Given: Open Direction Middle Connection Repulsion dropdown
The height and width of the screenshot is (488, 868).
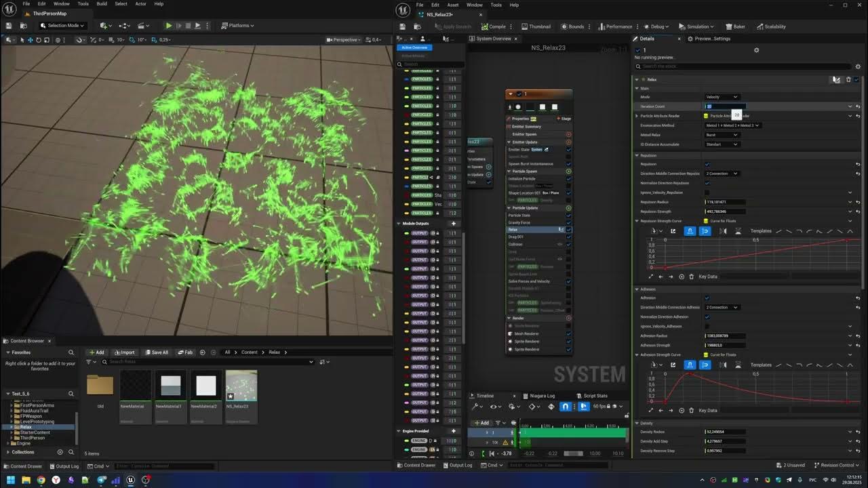Looking at the screenshot, I should click(722, 174).
